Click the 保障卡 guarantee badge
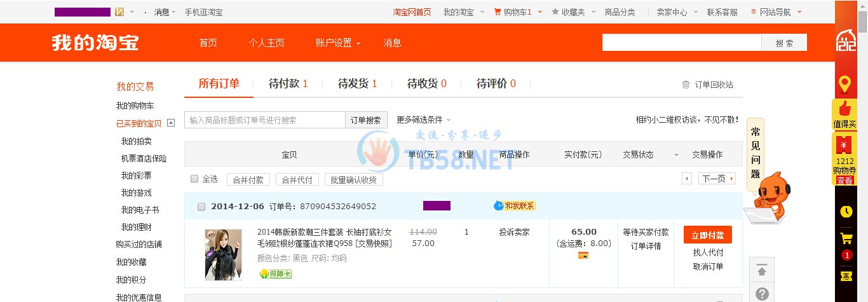The height and width of the screenshot is (302, 868). (275, 274)
